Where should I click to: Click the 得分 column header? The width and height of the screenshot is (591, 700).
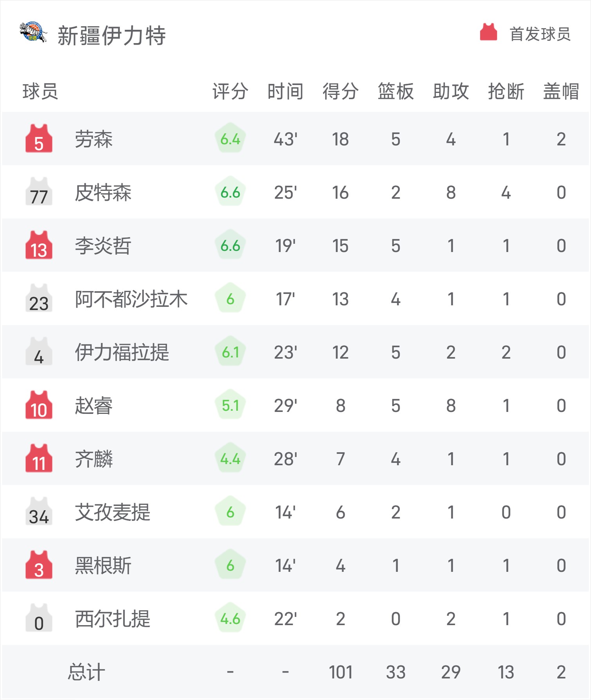(340, 91)
